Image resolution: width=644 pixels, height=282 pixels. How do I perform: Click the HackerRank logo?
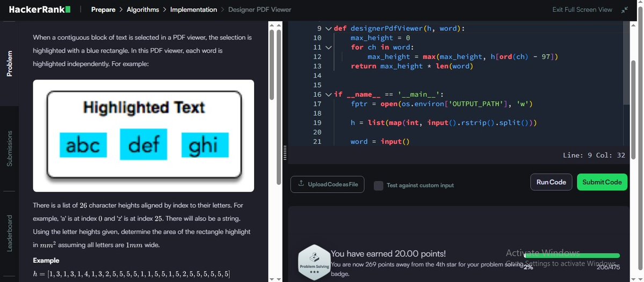[40, 10]
